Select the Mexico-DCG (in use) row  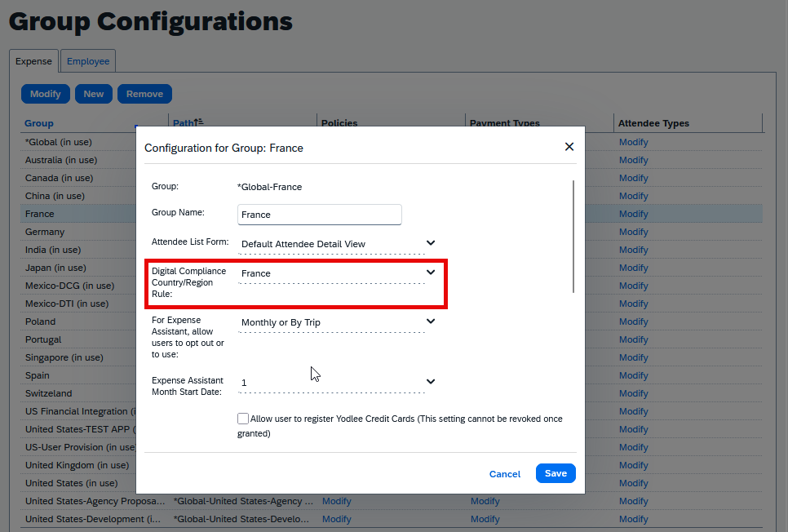[70, 286]
